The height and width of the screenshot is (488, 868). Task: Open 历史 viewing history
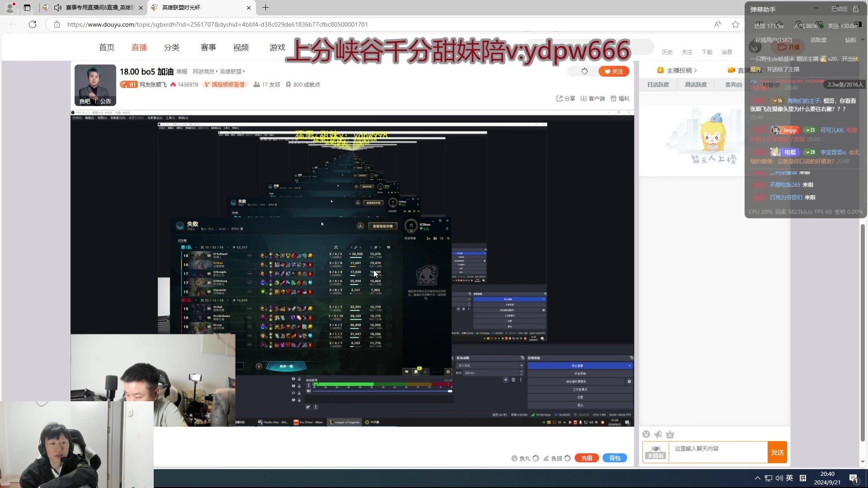[667, 52]
